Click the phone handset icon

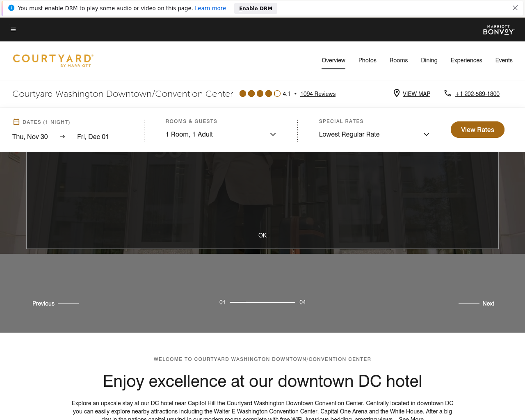point(447,93)
